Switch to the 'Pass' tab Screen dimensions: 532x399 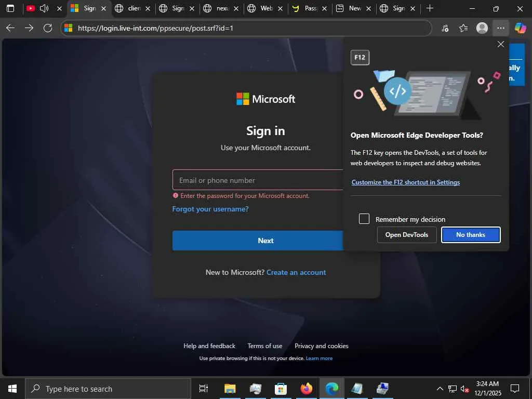click(x=304, y=8)
